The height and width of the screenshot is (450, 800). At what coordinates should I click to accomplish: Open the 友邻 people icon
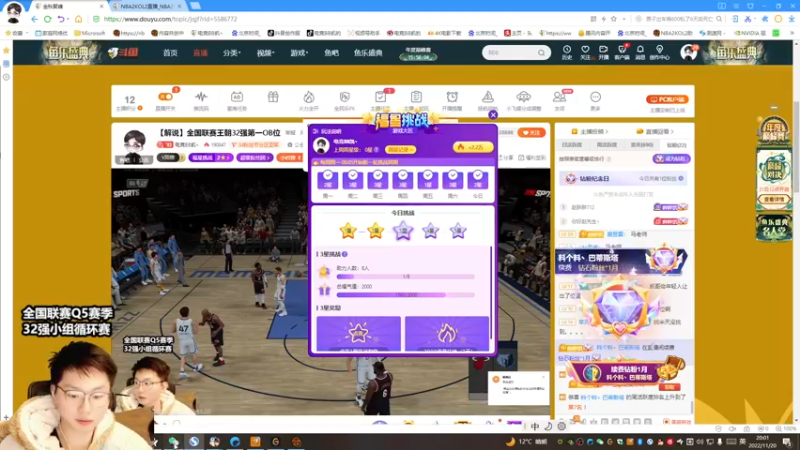pyautogui.click(x=559, y=99)
